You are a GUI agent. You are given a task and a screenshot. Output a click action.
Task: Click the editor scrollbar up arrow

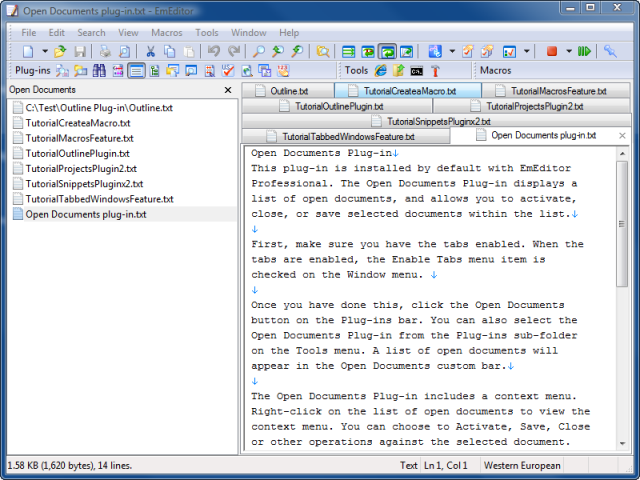click(622, 154)
